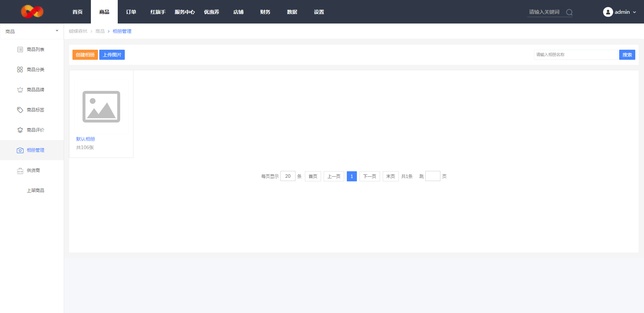The width and height of the screenshot is (644, 313).
Task: Open the 财务 top menu
Action: [x=265, y=12]
